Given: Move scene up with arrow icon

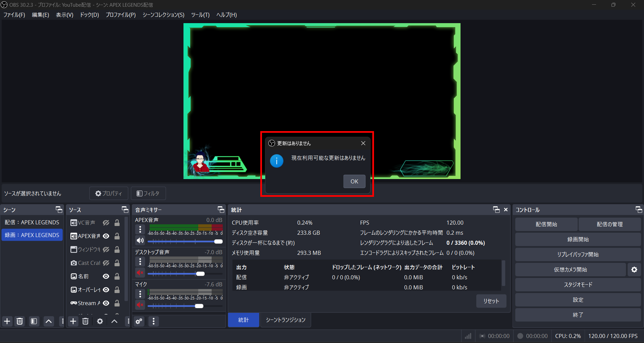Looking at the screenshot, I should (49, 321).
